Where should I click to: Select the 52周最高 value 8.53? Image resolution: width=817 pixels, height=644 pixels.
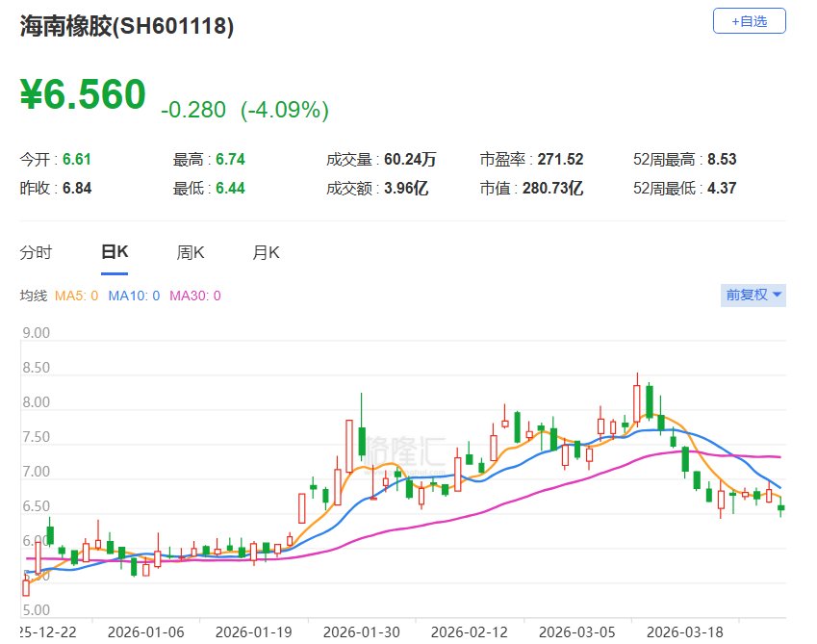click(722, 160)
